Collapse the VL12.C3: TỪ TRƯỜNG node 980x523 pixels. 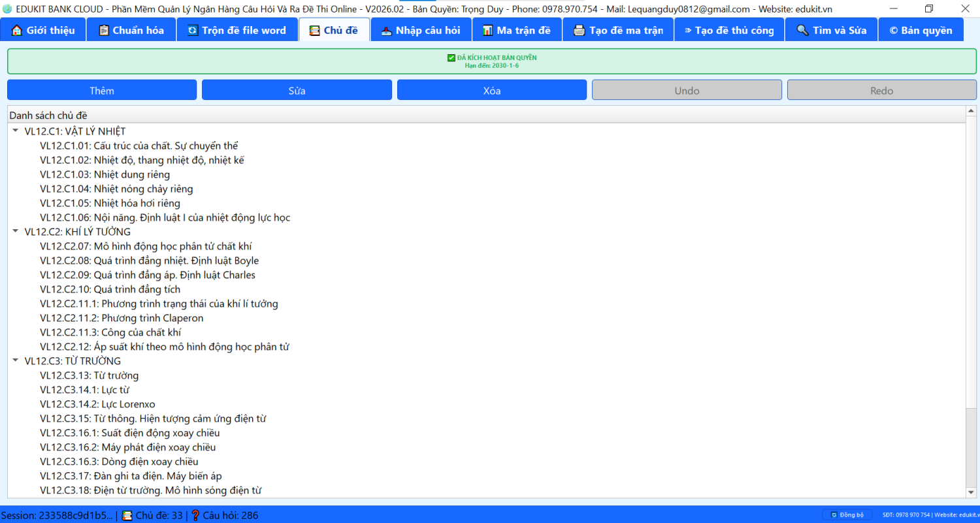click(15, 361)
